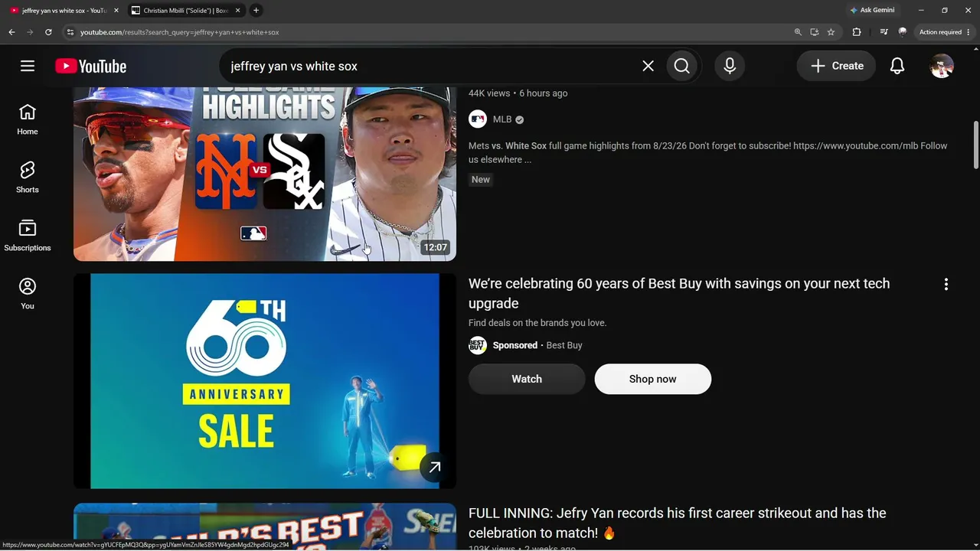Go back in browser
The height and width of the screenshot is (551, 980).
pyautogui.click(x=11, y=32)
